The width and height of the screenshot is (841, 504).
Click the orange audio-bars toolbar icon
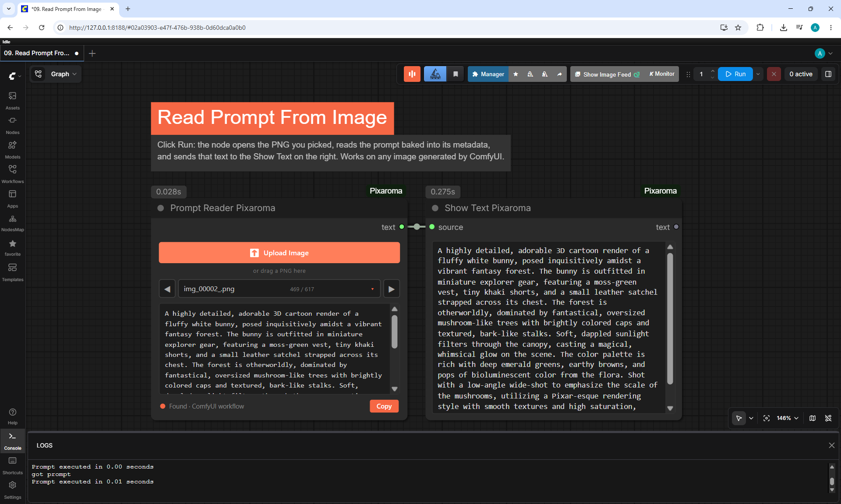click(412, 74)
